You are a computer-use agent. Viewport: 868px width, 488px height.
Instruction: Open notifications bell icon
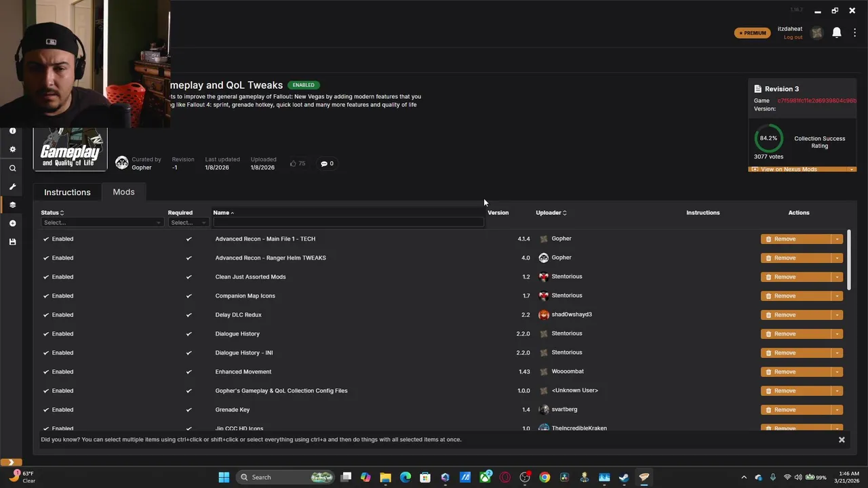(837, 33)
